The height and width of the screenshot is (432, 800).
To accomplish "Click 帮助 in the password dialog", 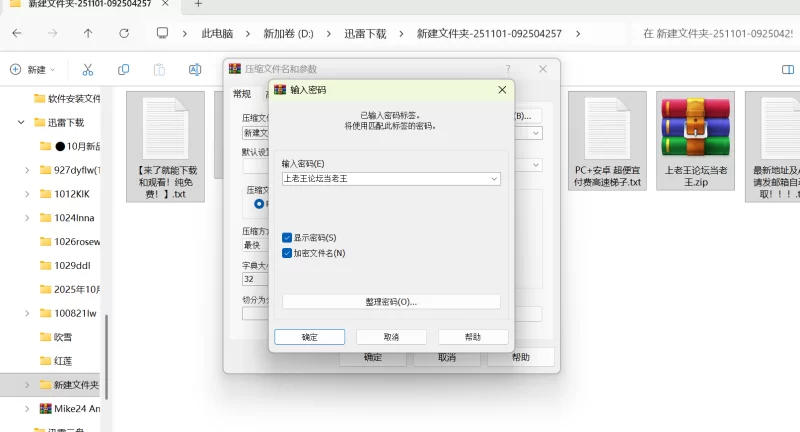I will click(x=473, y=337).
